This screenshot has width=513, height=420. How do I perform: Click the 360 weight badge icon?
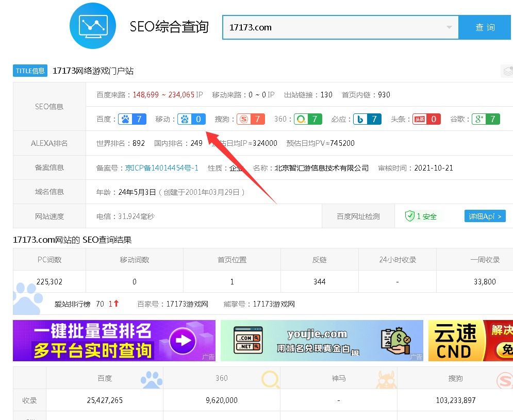[x=300, y=119]
